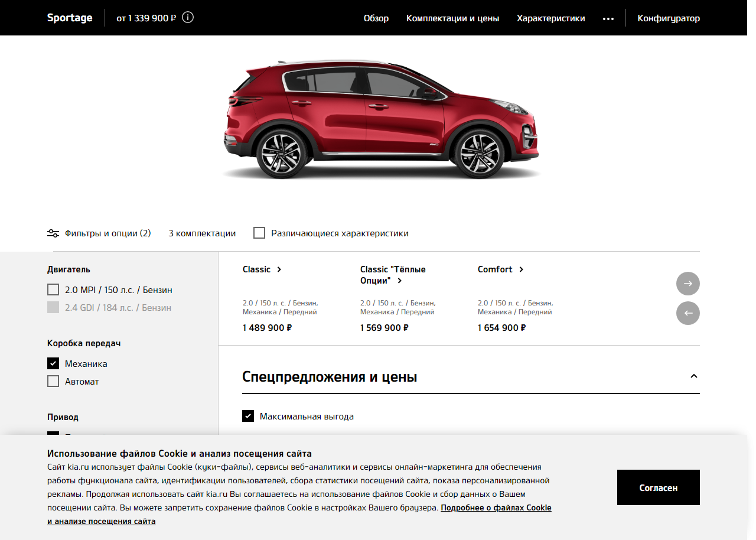This screenshot has width=756, height=540.
Task: Enable Различающиеся характеристики checkbox
Action: (x=259, y=233)
